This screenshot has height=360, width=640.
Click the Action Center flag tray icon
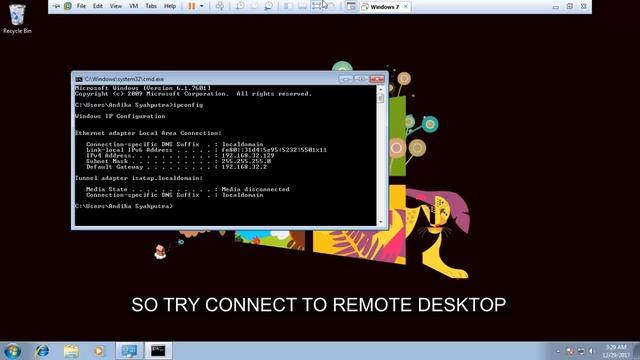[570, 351]
